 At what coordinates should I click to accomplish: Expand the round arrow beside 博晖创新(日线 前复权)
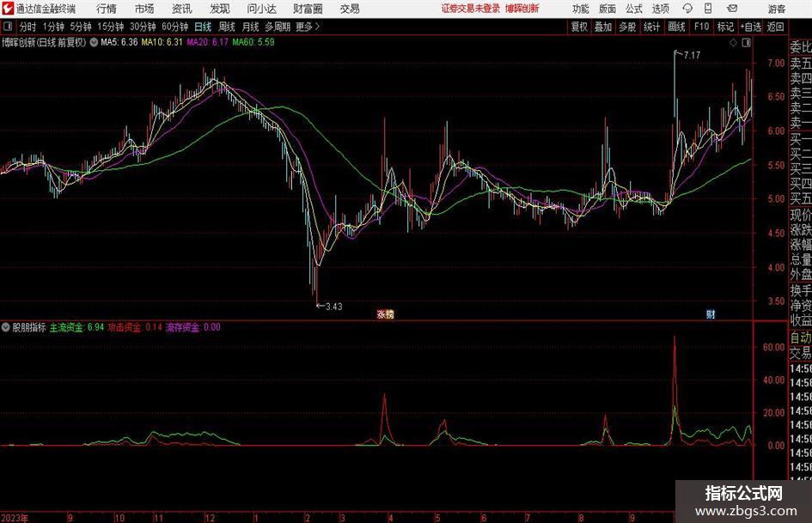(x=94, y=42)
